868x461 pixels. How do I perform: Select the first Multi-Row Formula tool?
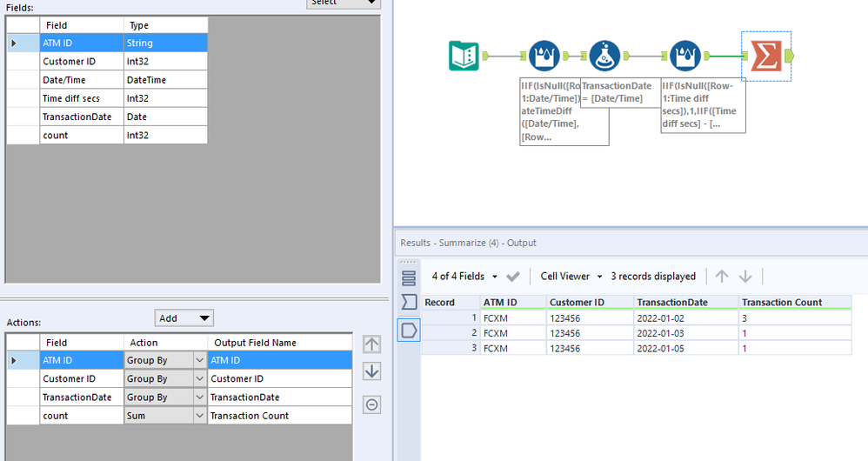(x=544, y=56)
